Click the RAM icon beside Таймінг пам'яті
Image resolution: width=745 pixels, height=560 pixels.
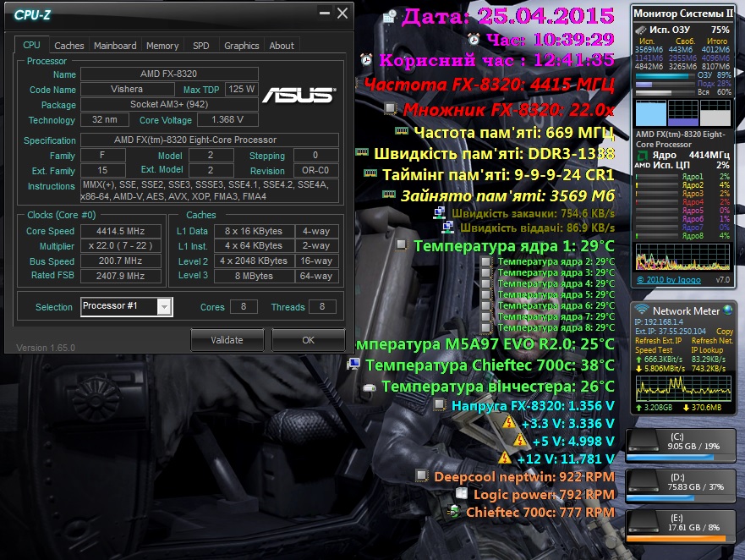370,173
